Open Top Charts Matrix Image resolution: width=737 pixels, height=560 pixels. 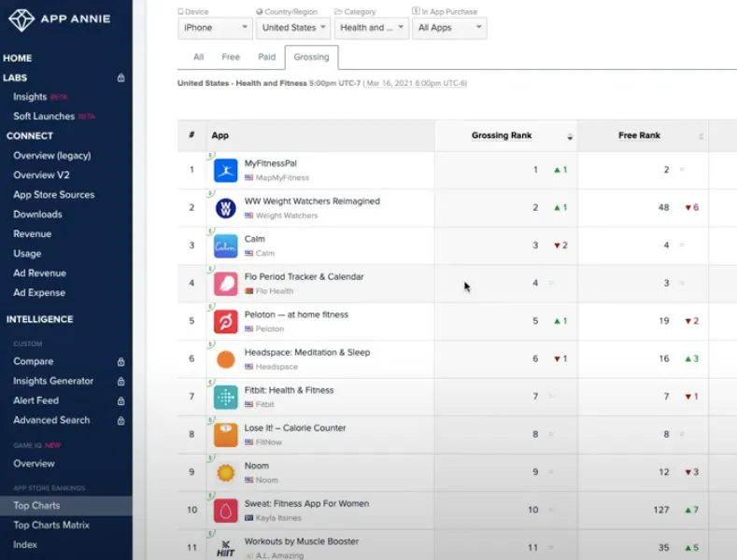pos(51,525)
